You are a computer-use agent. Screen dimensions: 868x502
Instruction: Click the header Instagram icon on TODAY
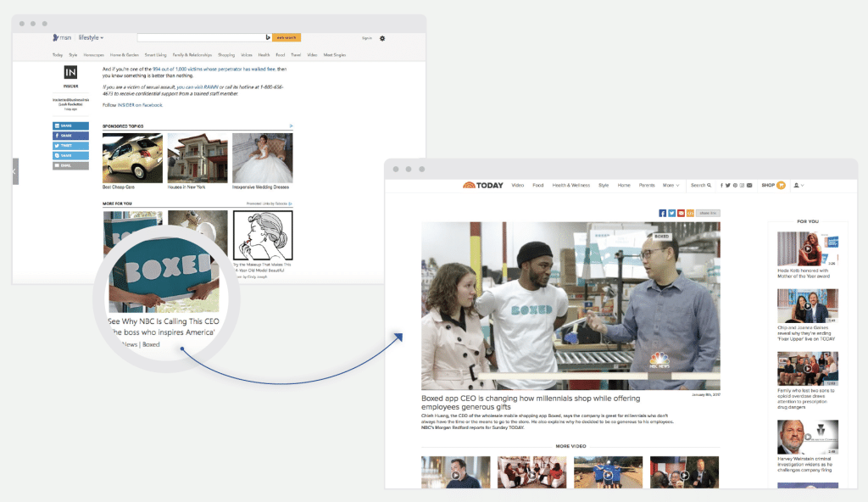click(x=742, y=185)
